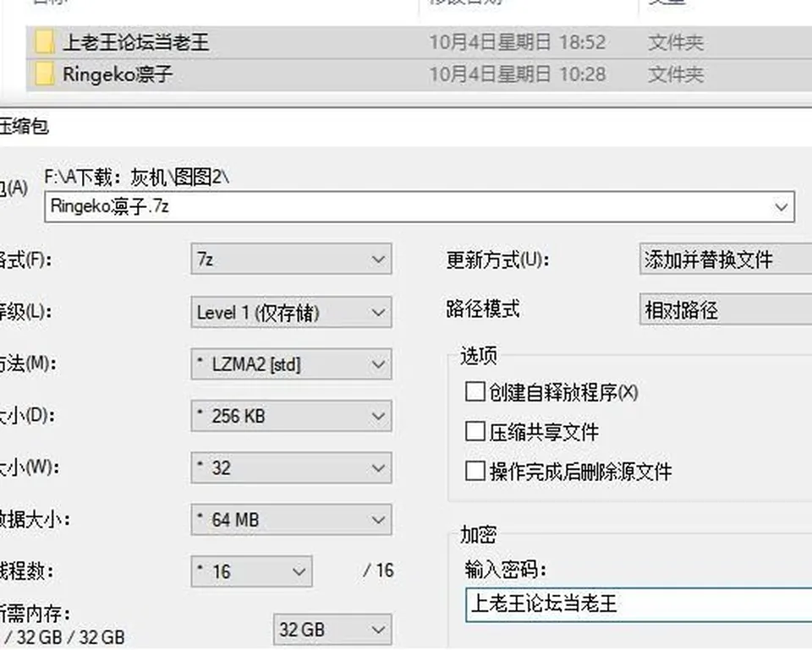Expand the Level 1 (仅存储) compression dropdown
The image size is (812, 650).
coord(291,312)
